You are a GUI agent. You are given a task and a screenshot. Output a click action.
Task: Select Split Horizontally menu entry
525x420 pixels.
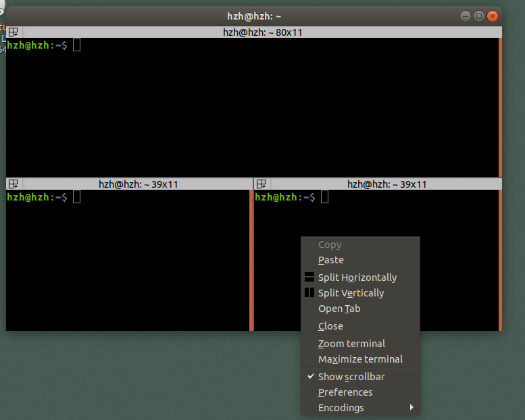360,278
